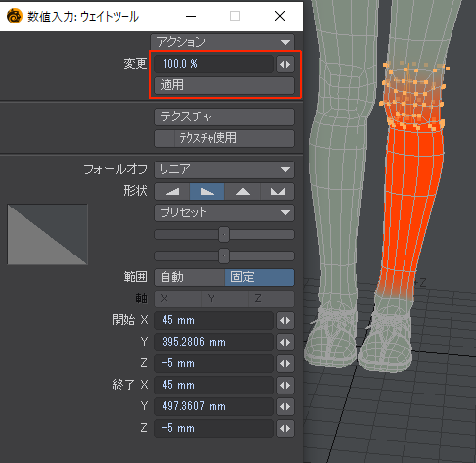Click the 変更 100.0 % value field

click(x=214, y=64)
